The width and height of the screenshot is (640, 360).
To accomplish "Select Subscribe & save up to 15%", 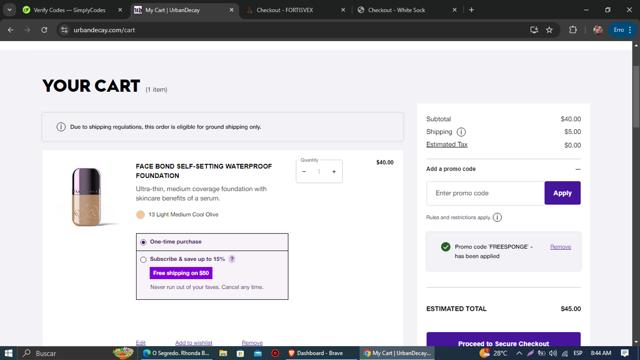I will click(x=143, y=260).
